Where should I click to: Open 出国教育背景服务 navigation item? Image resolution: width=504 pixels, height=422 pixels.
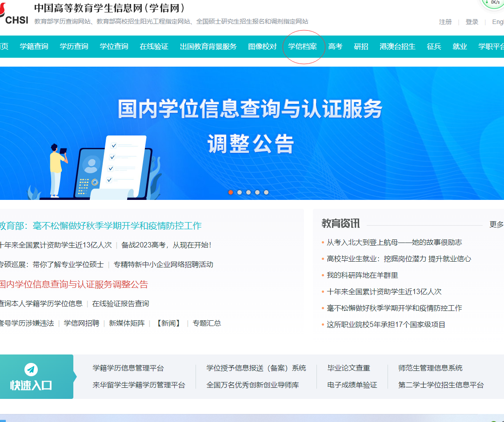[x=208, y=47]
